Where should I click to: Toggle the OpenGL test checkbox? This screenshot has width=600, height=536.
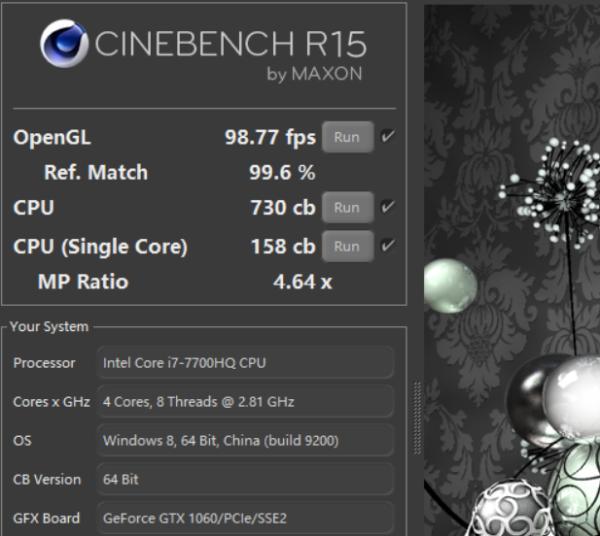388,137
